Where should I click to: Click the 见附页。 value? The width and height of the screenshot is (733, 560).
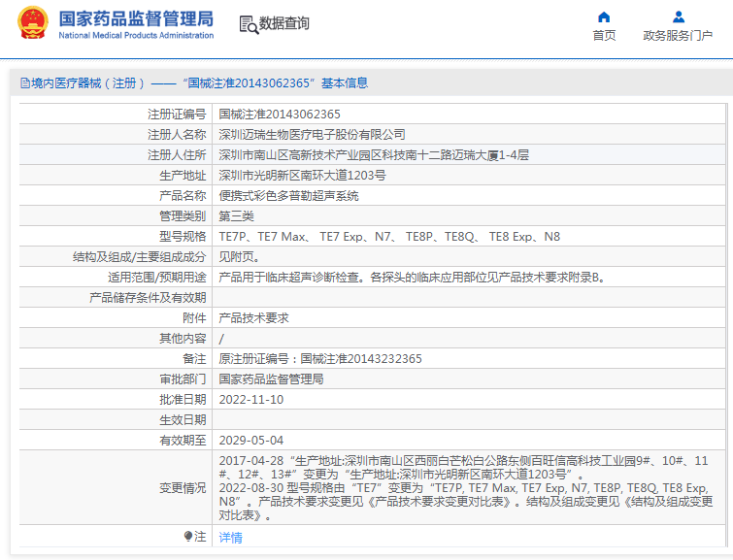(239, 257)
